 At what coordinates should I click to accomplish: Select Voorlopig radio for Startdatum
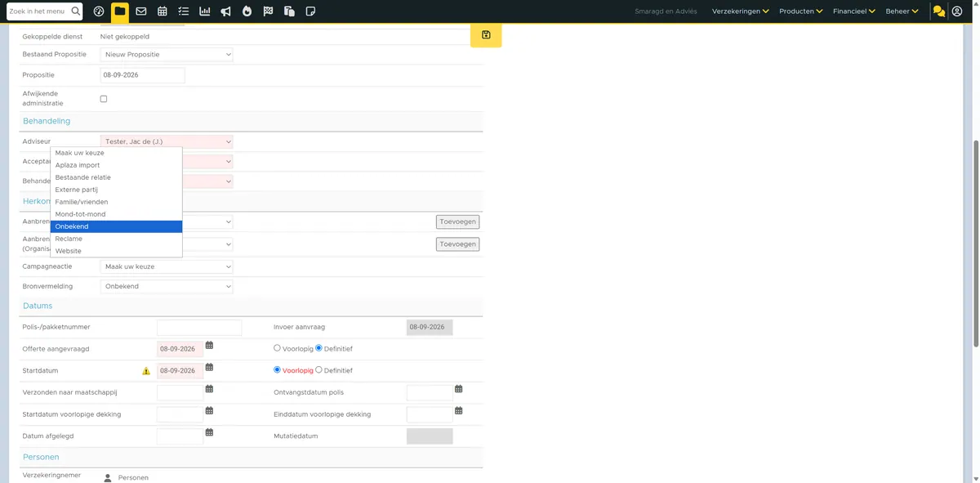pyautogui.click(x=277, y=370)
